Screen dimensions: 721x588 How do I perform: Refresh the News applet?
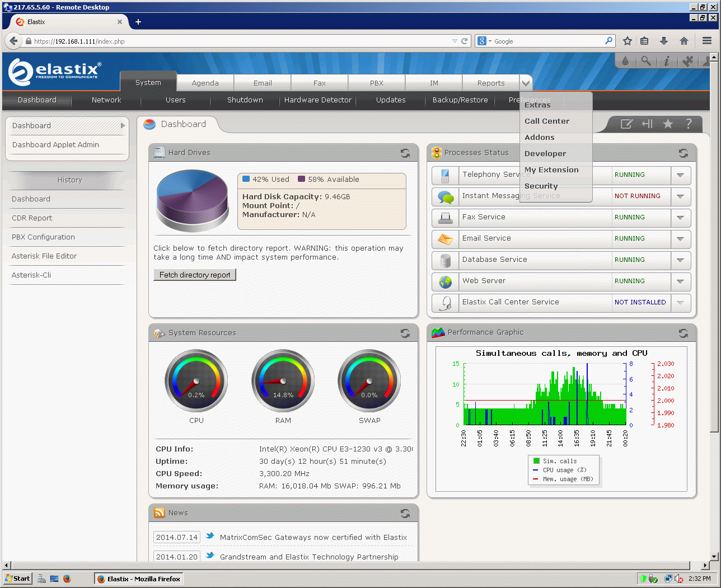pyautogui.click(x=405, y=513)
